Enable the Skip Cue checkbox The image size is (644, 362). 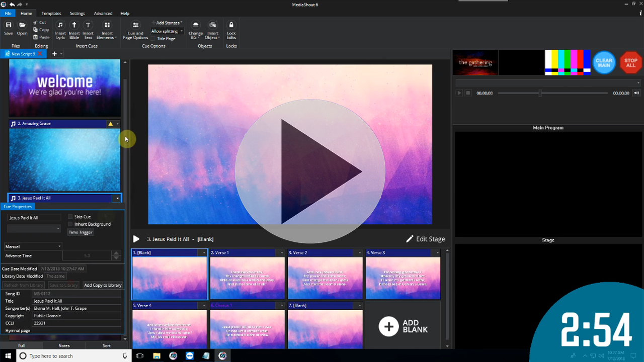click(70, 217)
